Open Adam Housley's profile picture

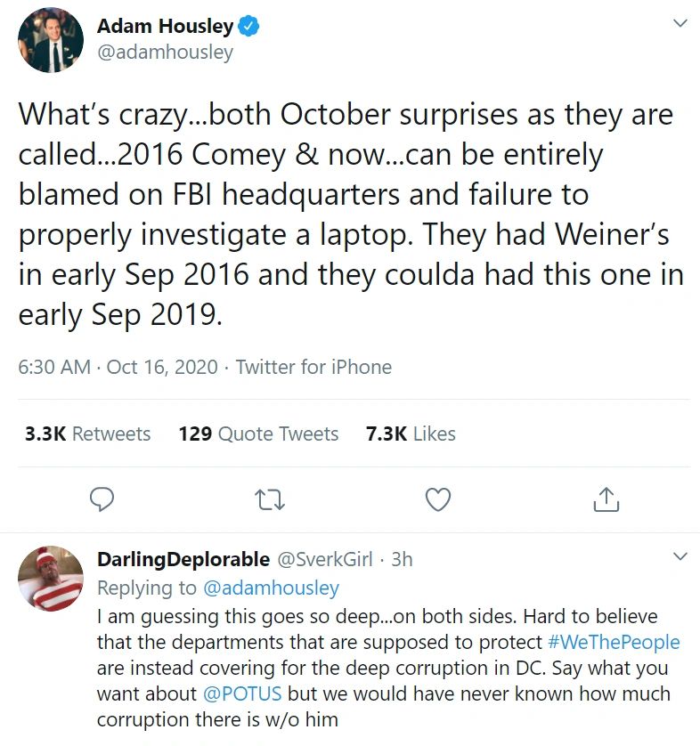[x=51, y=40]
